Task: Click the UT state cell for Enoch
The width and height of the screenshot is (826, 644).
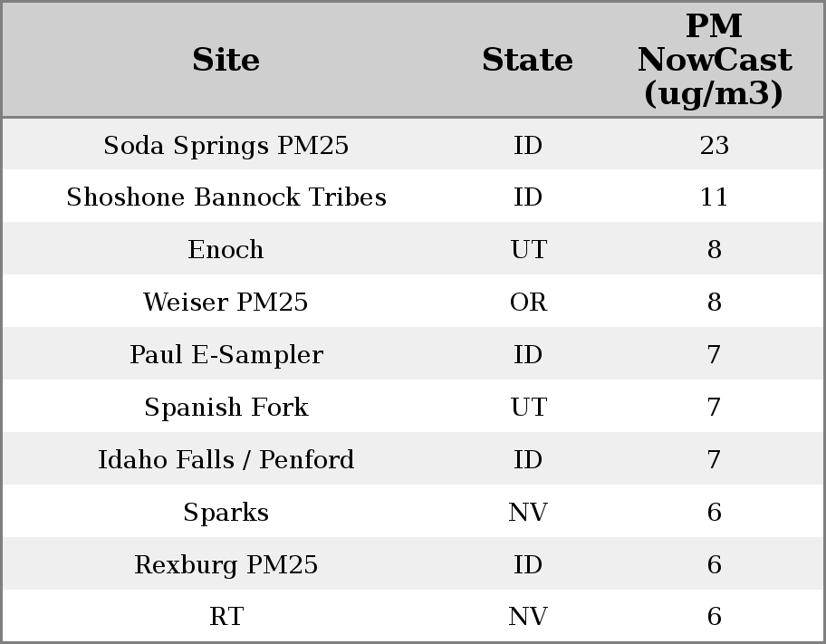Action: 528,250
